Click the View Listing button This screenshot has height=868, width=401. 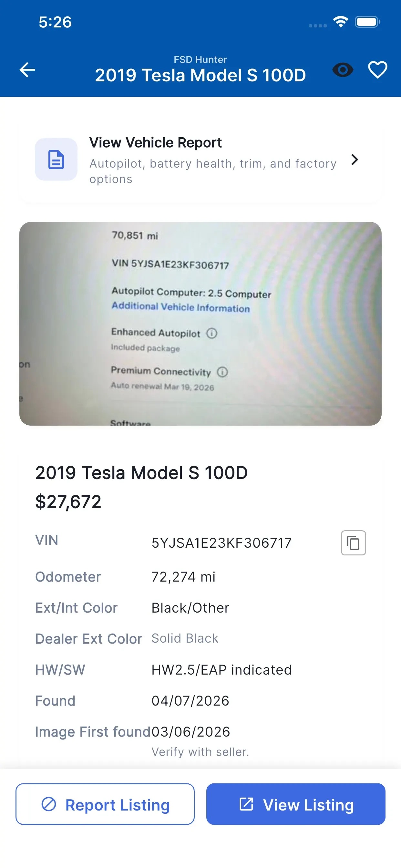(x=295, y=804)
